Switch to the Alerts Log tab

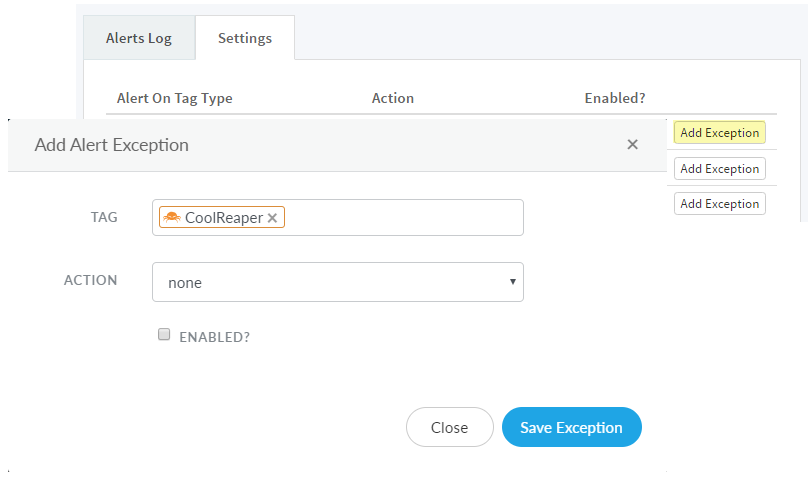point(139,39)
